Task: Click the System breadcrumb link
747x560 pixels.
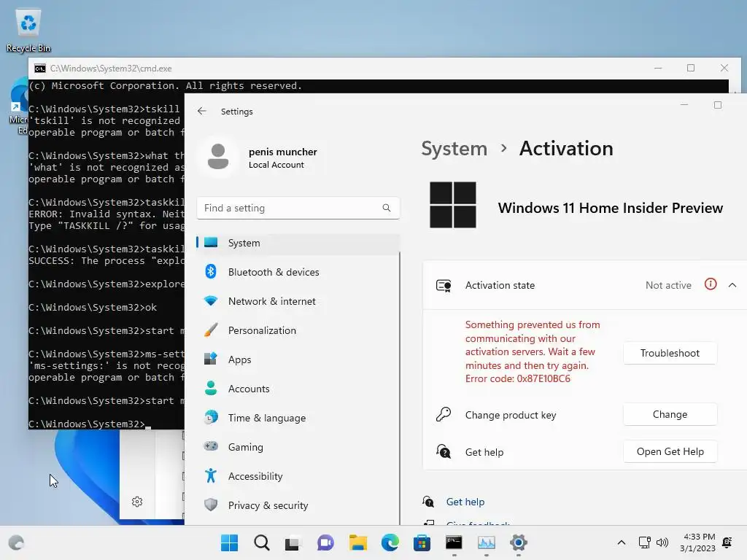Action: [x=454, y=149]
